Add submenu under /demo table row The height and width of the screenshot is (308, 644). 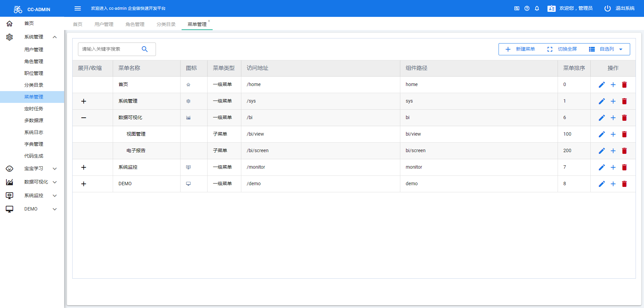613,184
